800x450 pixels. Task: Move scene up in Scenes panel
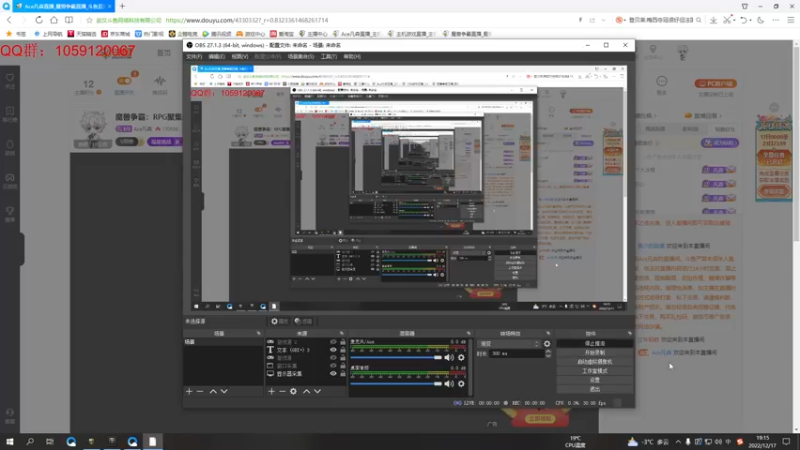point(213,391)
